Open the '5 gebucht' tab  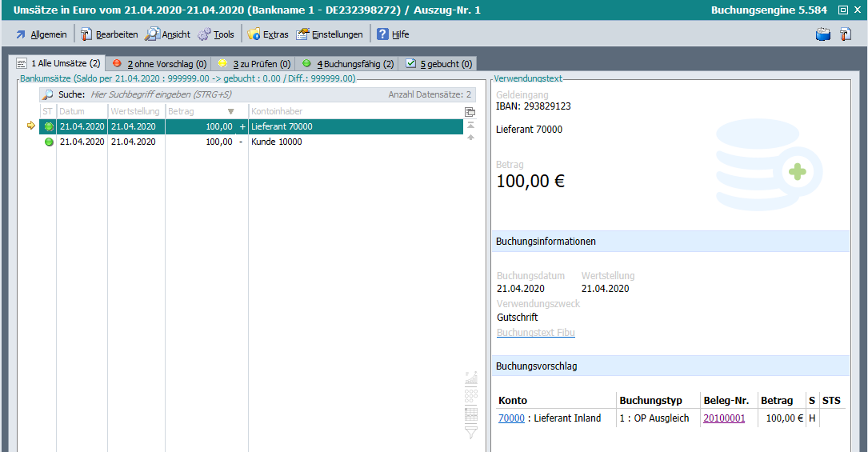point(439,64)
